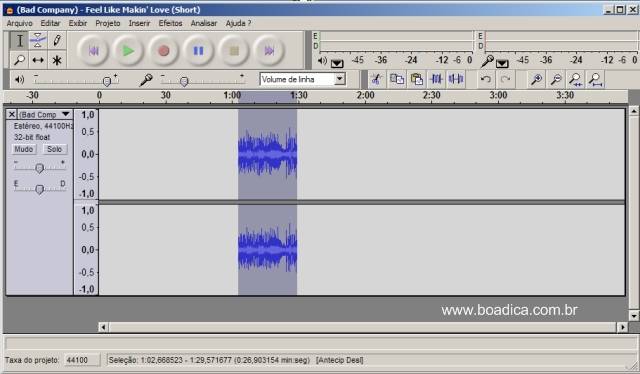The height and width of the screenshot is (374, 640).
Task: Click the Zoom In magnifier icon
Action: 536,79
